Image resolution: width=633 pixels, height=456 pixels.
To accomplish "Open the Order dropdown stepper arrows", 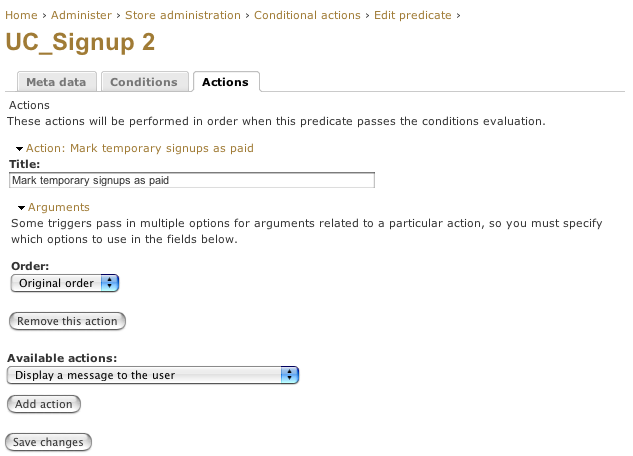I will coord(109,283).
